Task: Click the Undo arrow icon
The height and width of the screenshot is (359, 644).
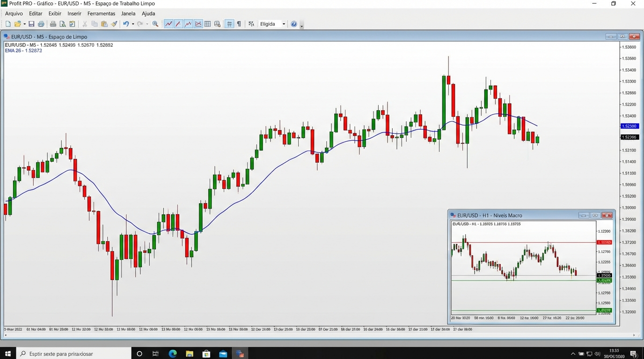Action: (x=125, y=24)
